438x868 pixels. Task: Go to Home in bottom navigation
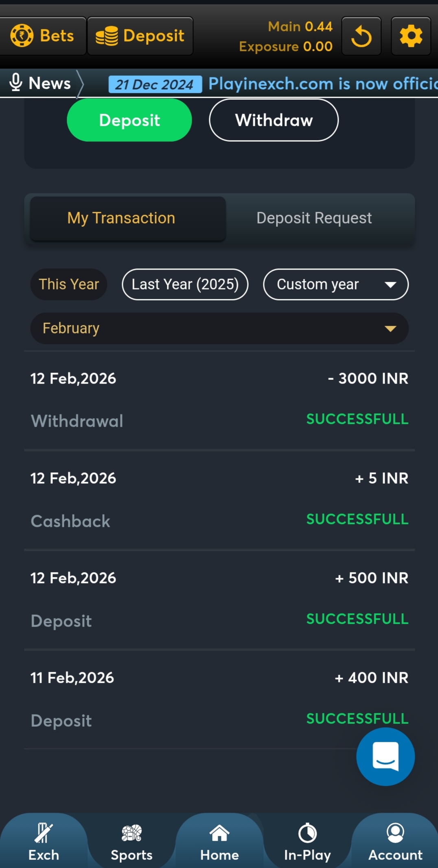coord(219,842)
